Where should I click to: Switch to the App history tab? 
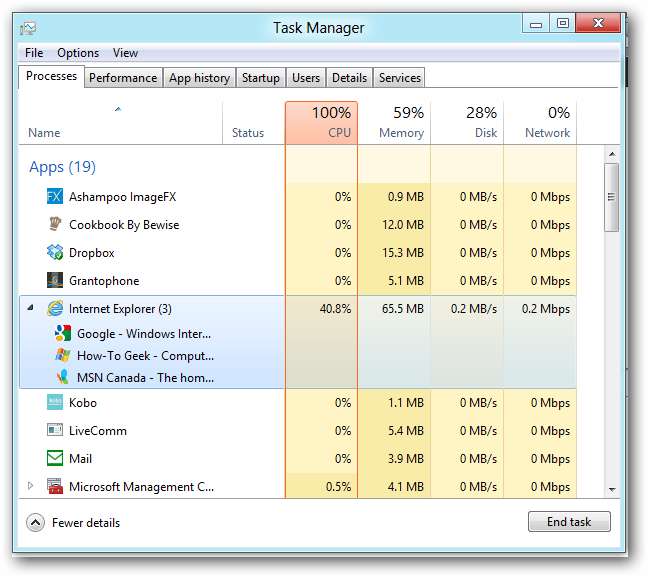point(199,78)
